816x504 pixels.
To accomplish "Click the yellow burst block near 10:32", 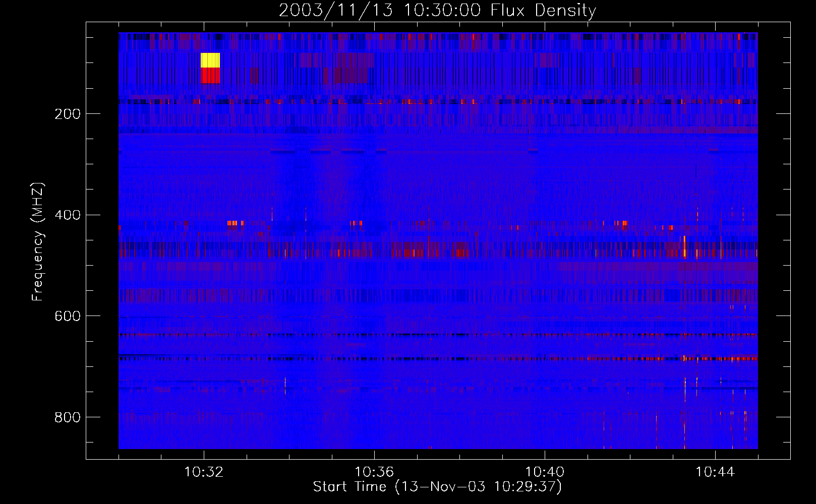I will (210, 60).
